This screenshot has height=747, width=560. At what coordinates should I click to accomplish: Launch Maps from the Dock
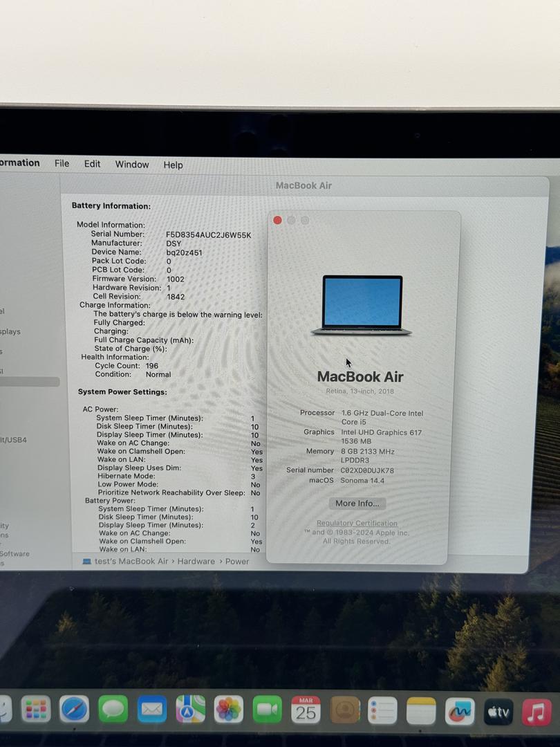pyautogui.click(x=191, y=710)
